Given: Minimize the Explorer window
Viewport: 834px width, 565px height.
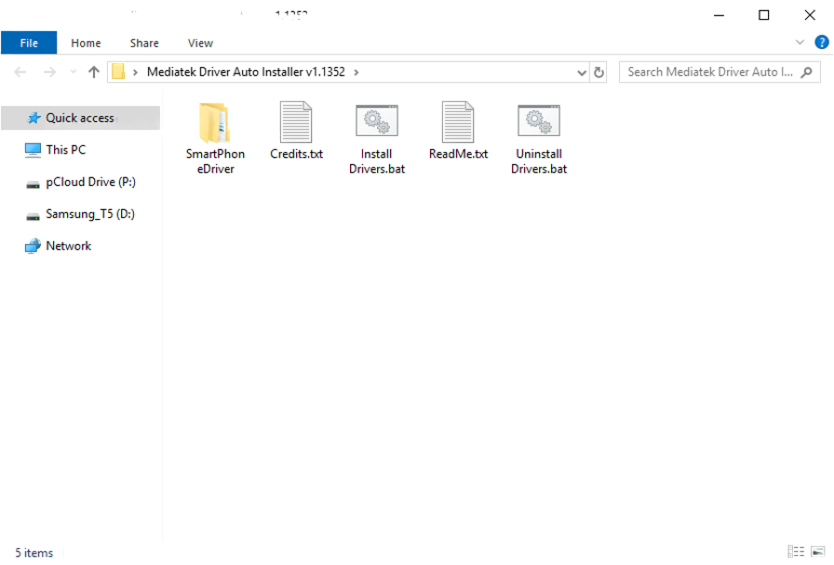Looking at the screenshot, I should click(x=719, y=15).
